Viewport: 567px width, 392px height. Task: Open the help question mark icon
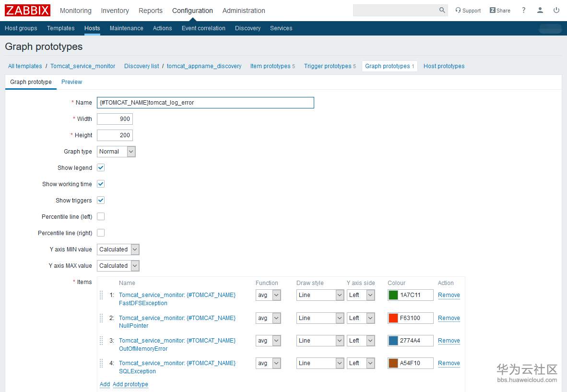524,10
